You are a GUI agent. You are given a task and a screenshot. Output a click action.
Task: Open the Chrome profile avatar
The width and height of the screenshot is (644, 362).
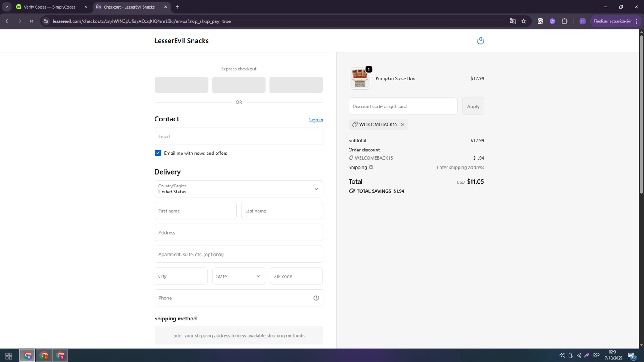(x=583, y=21)
